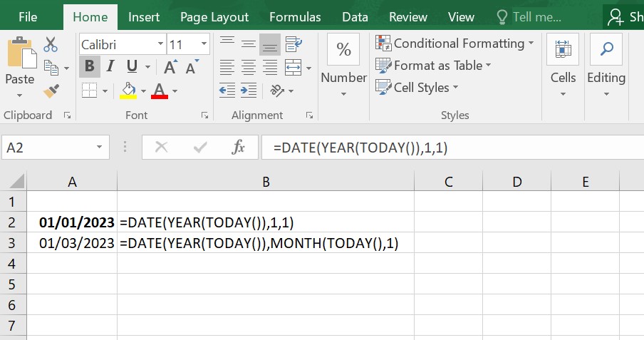644x340 pixels.
Task: Select cell A3 with 01/03/2023
Action: [x=72, y=243]
